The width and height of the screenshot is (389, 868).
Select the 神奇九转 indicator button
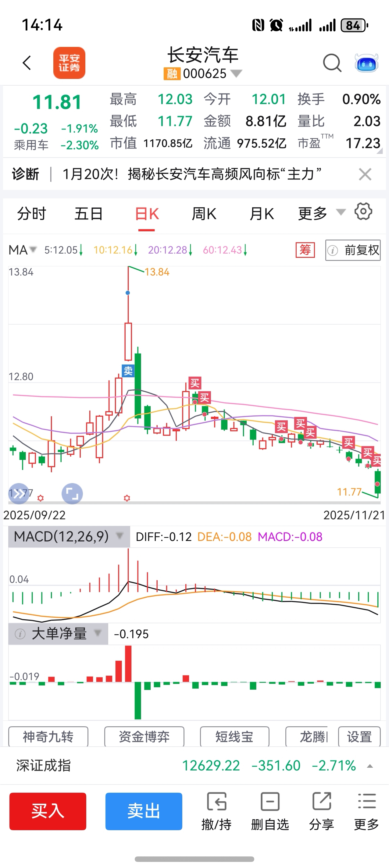click(x=48, y=737)
